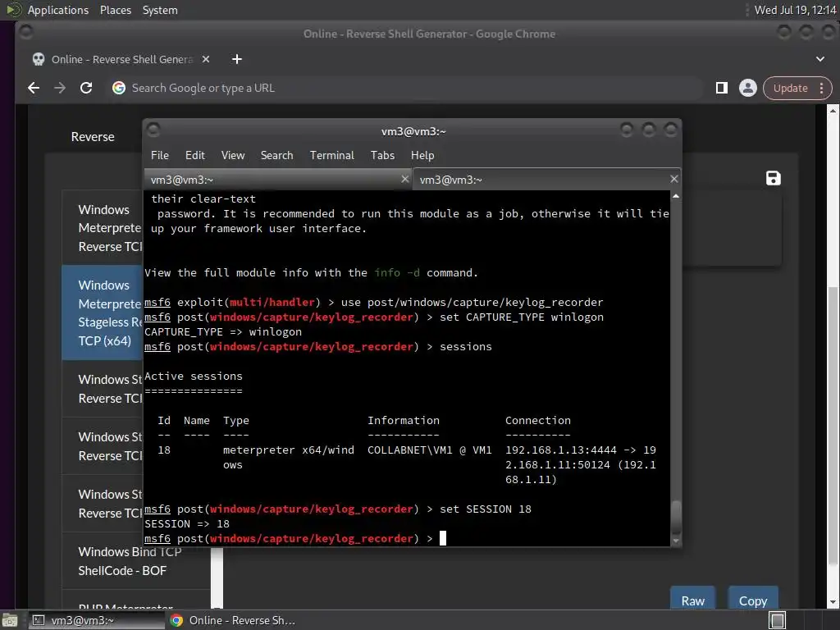Click the Chrome page vertical scrollbar
840x630 pixels.
[833, 426]
